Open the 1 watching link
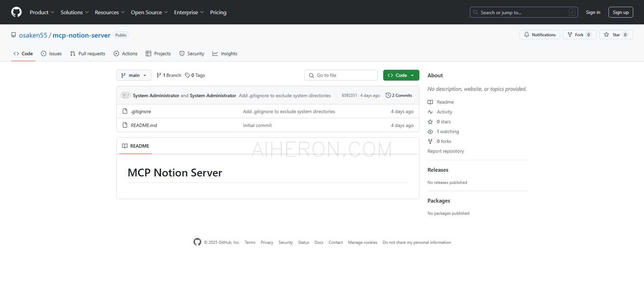 (443, 131)
